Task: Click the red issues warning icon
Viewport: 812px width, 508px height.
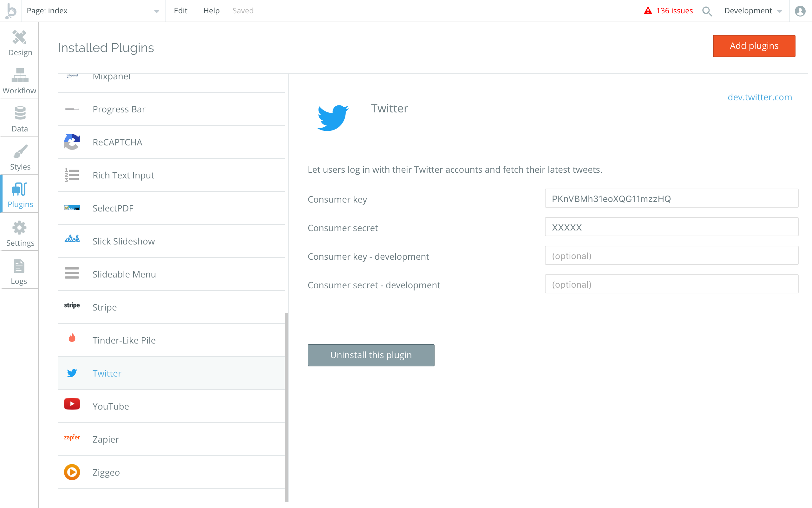Action: point(648,11)
